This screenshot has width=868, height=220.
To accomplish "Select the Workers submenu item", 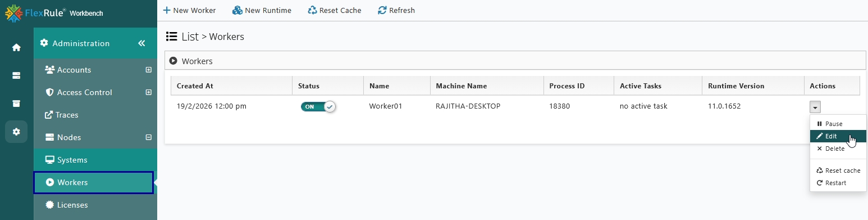I will coord(93,182).
